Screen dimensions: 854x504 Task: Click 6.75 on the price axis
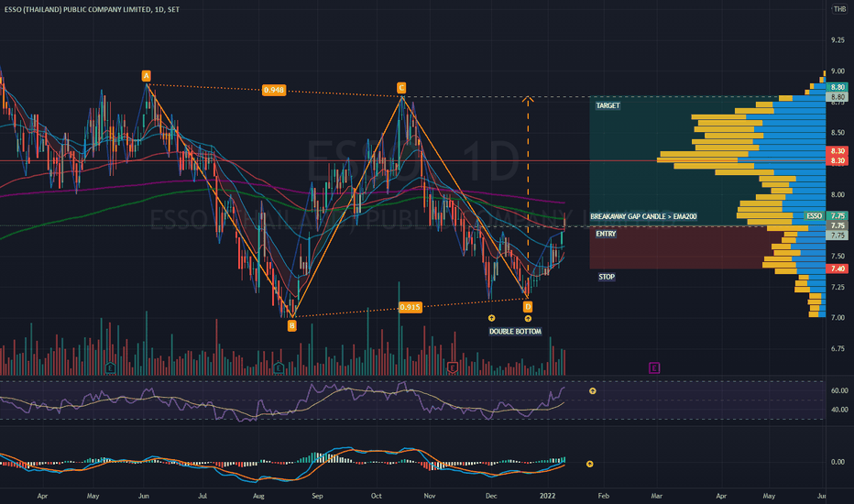(838, 349)
